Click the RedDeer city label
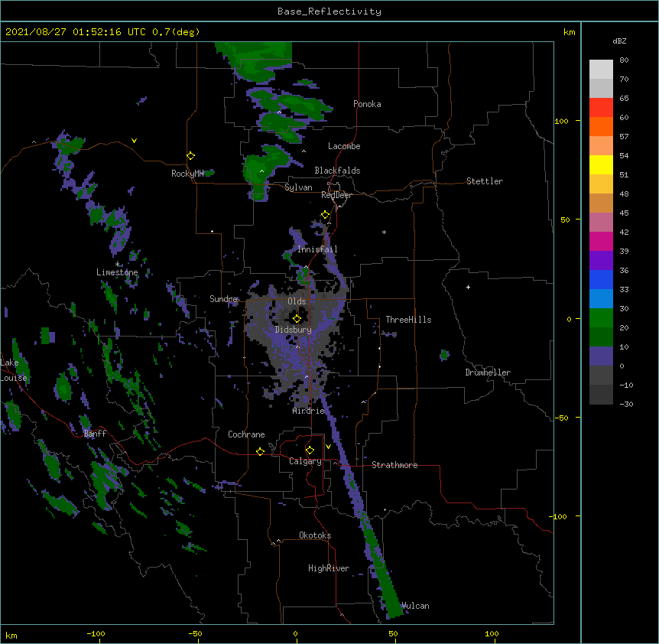The width and height of the screenshot is (659, 644). tap(336, 195)
